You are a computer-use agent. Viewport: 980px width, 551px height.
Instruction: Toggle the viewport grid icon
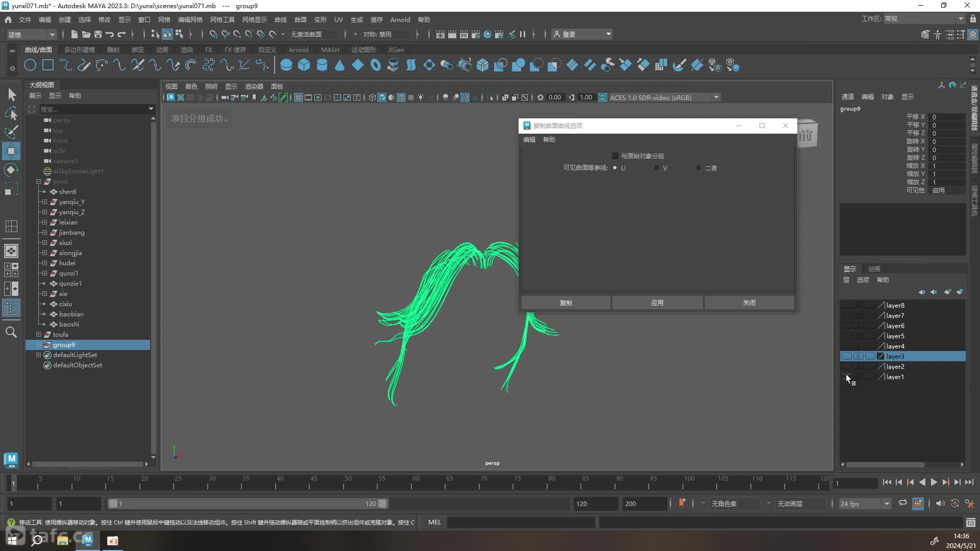[299, 97]
